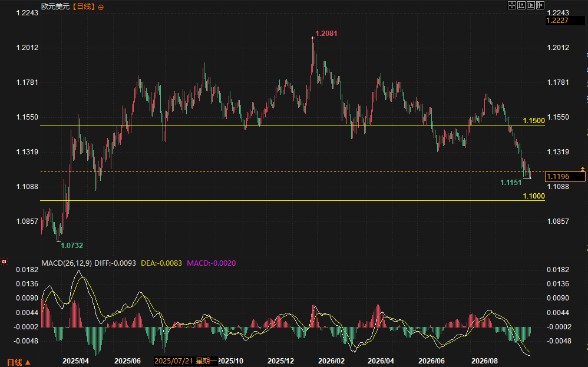
Task: Click the right axis price 1.2243
Action: point(558,13)
